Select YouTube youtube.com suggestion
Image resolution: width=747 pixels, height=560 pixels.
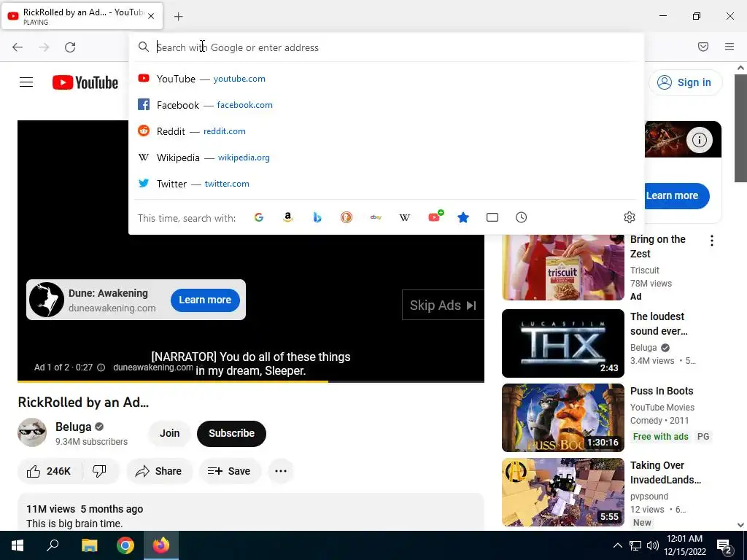click(387, 79)
